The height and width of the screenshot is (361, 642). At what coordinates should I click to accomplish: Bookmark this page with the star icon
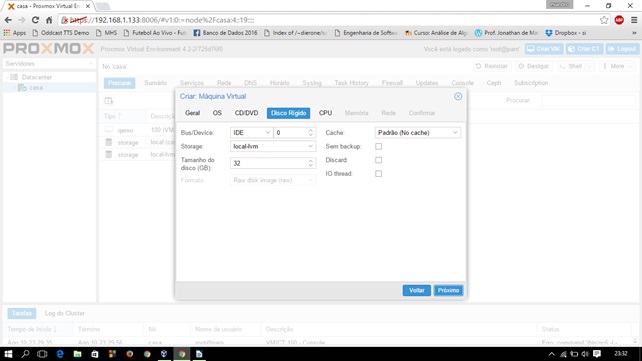(x=604, y=20)
